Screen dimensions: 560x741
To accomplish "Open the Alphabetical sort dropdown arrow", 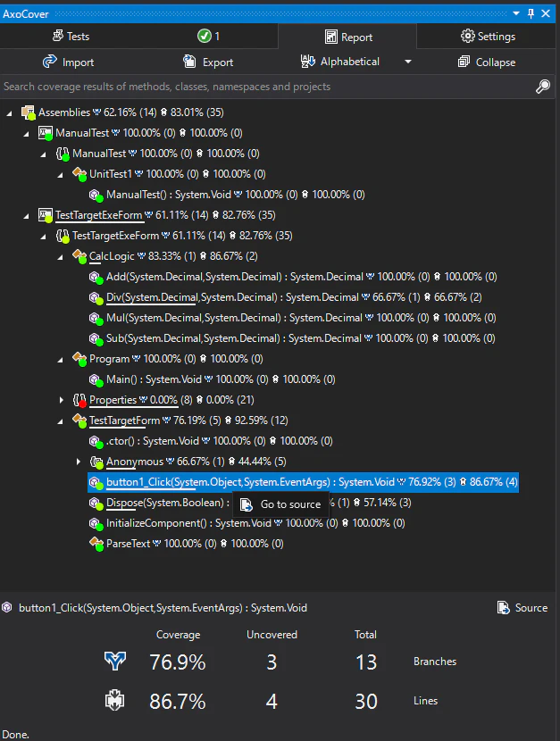I will (x=408, y=62).
